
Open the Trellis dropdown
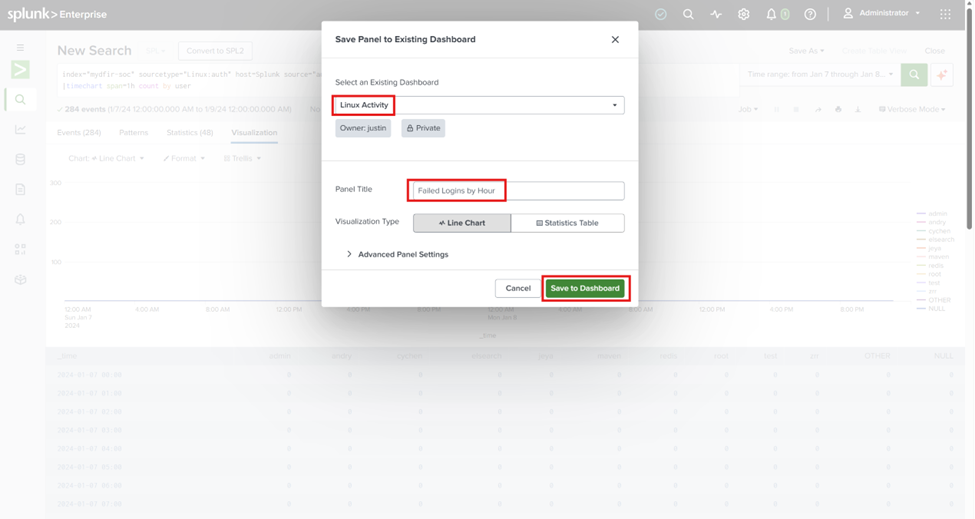(243, 158)
